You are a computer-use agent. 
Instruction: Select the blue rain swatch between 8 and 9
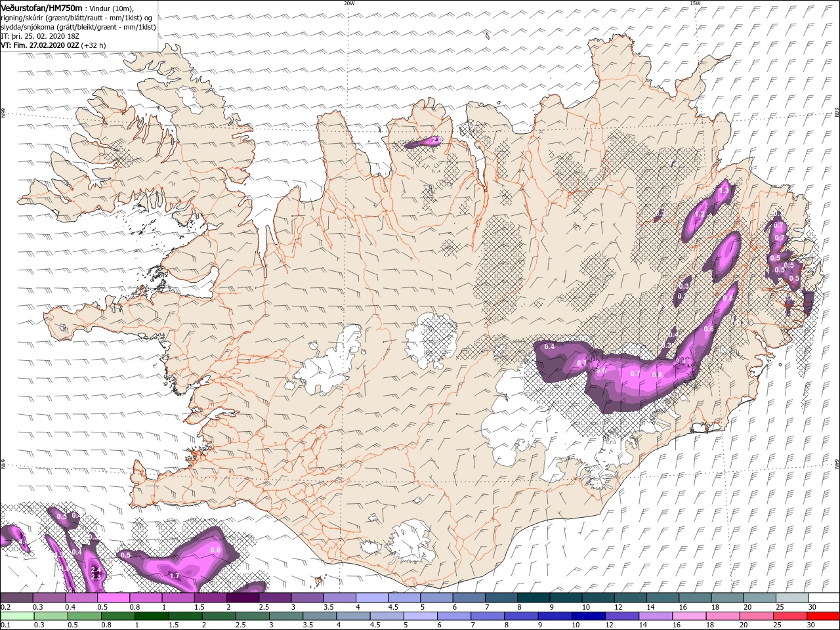521,616
